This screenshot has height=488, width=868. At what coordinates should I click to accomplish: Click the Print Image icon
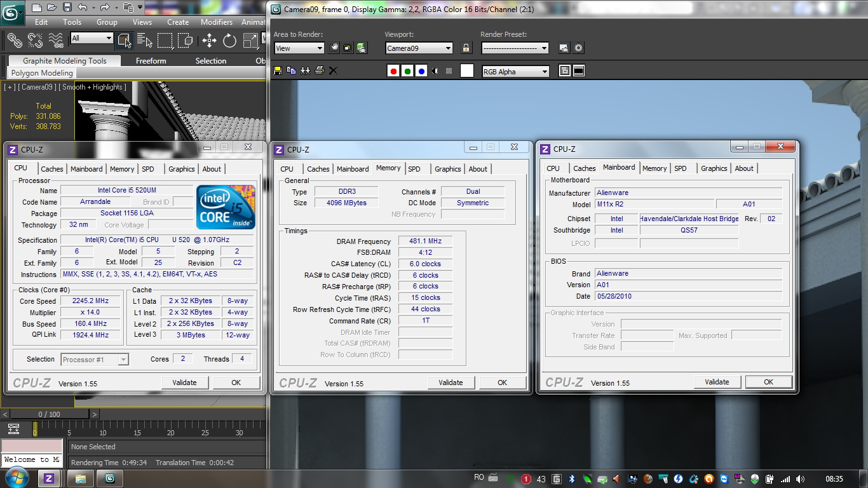319,71
